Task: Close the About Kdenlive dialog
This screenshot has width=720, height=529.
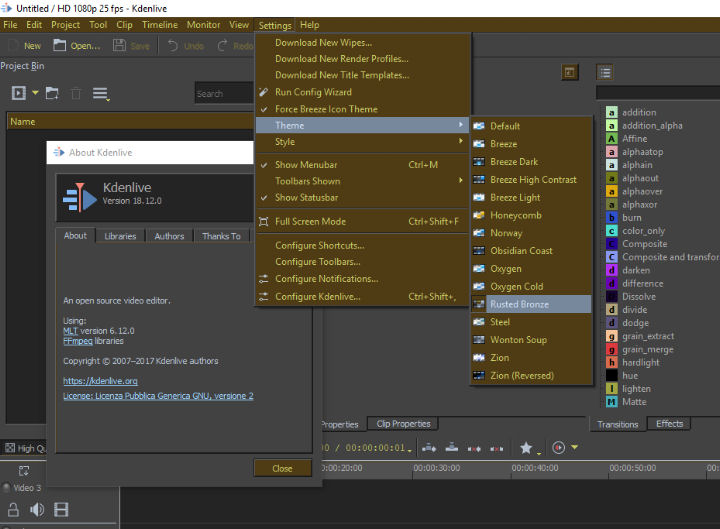Action: point(282,468)
